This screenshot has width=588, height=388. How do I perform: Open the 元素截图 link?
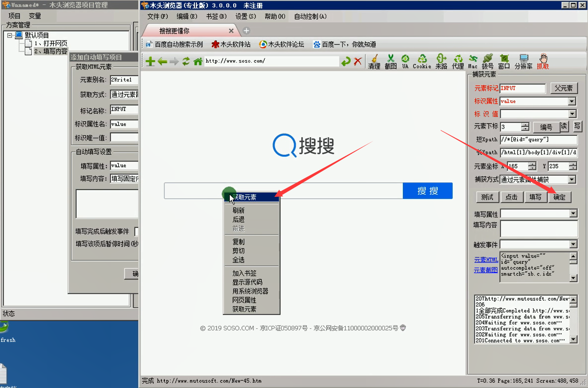(486, 270)
